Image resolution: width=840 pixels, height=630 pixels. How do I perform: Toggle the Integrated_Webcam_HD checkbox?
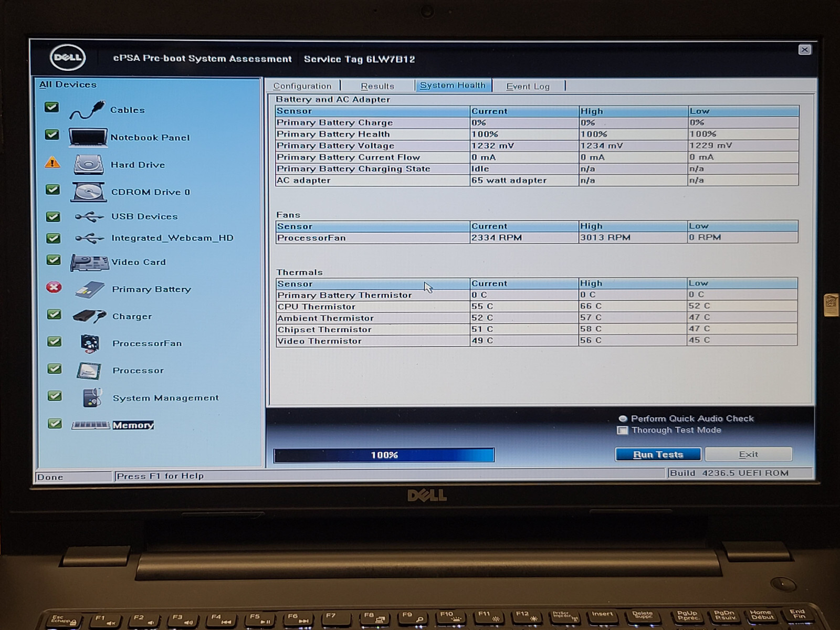pos(53,238)
